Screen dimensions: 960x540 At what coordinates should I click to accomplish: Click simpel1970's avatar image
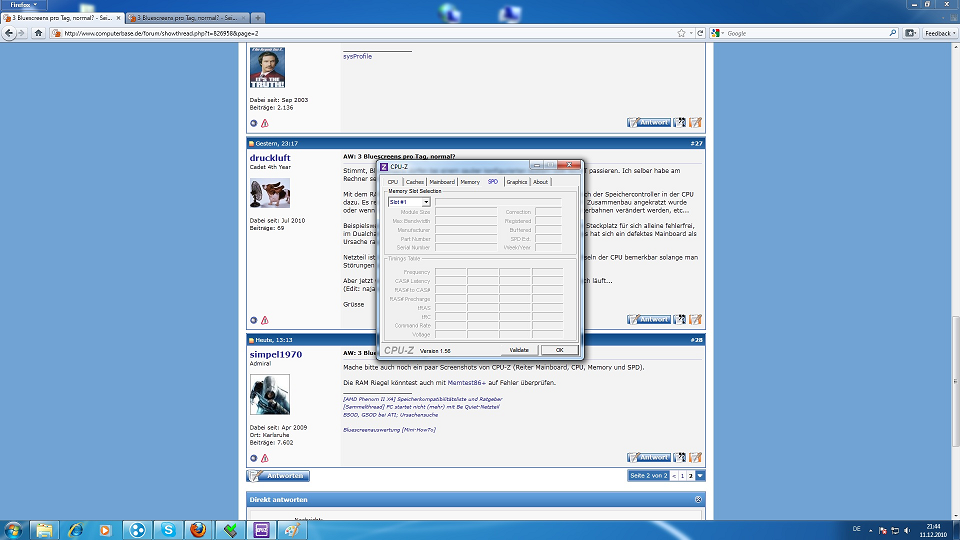(x=269, y=395)
